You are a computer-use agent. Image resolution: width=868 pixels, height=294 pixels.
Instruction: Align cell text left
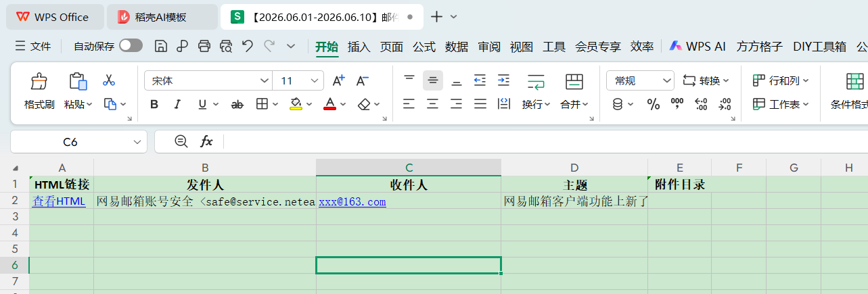coord(409,104)
